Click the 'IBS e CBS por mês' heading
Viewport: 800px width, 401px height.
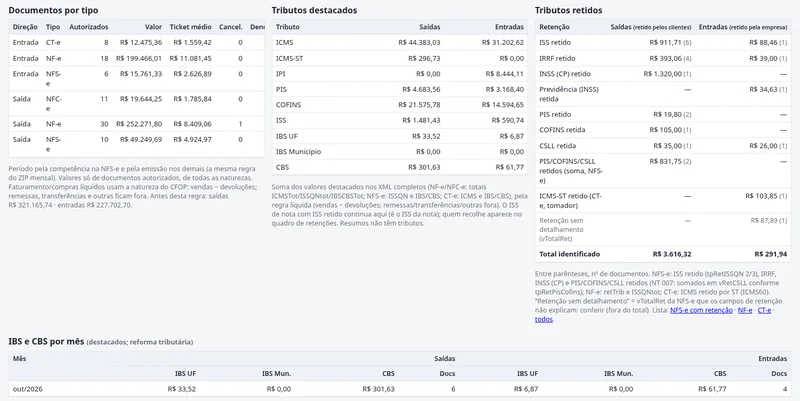pos(46,342)
